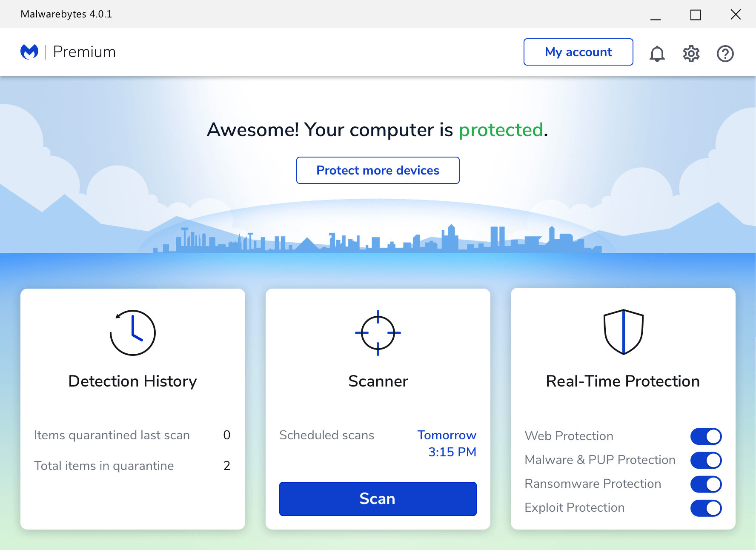Switch off Exploit Protection
This screenshot has height=550, width=756.
pos(706,508)
